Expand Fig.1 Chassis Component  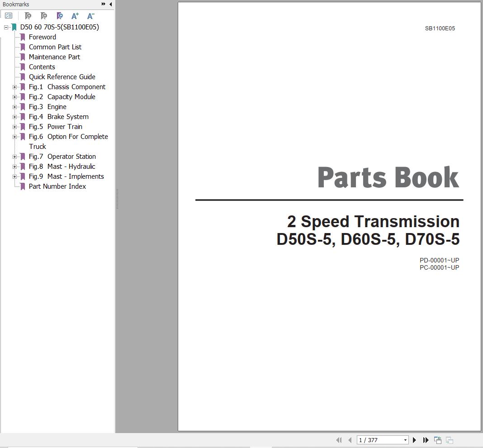[x=14, y=87]
